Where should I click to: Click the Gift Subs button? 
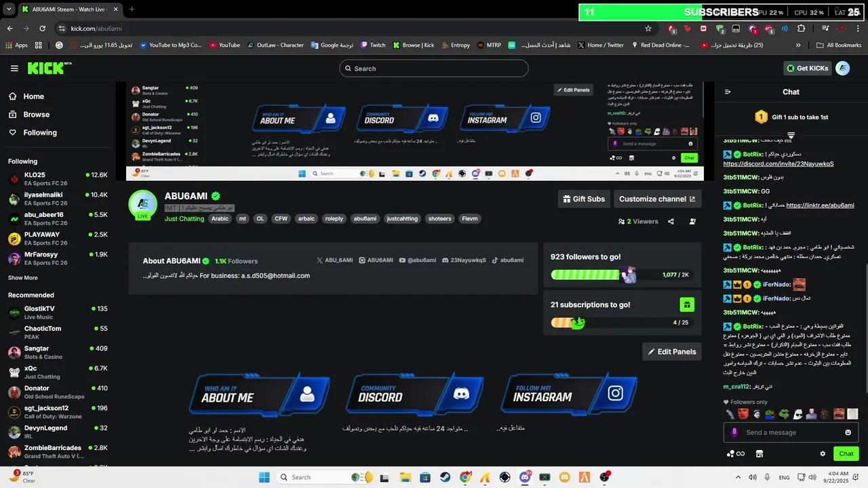tap(584, 199)
